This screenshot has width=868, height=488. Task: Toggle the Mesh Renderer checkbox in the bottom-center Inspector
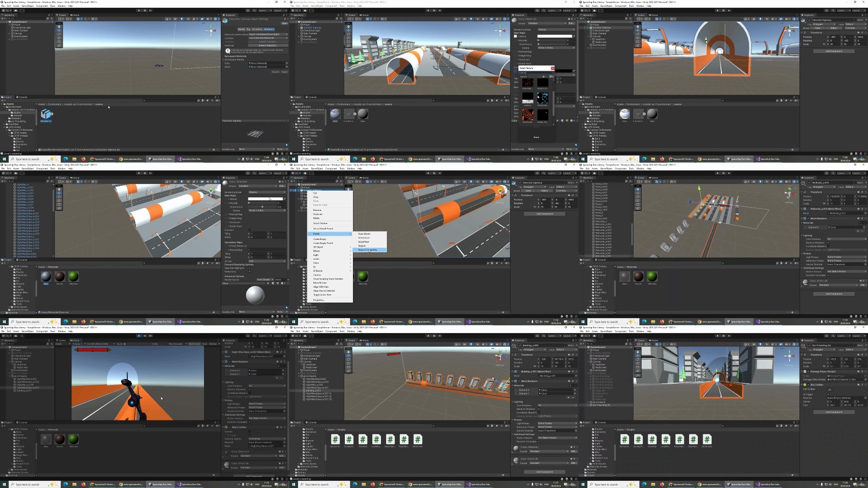(x=519, y=381)
